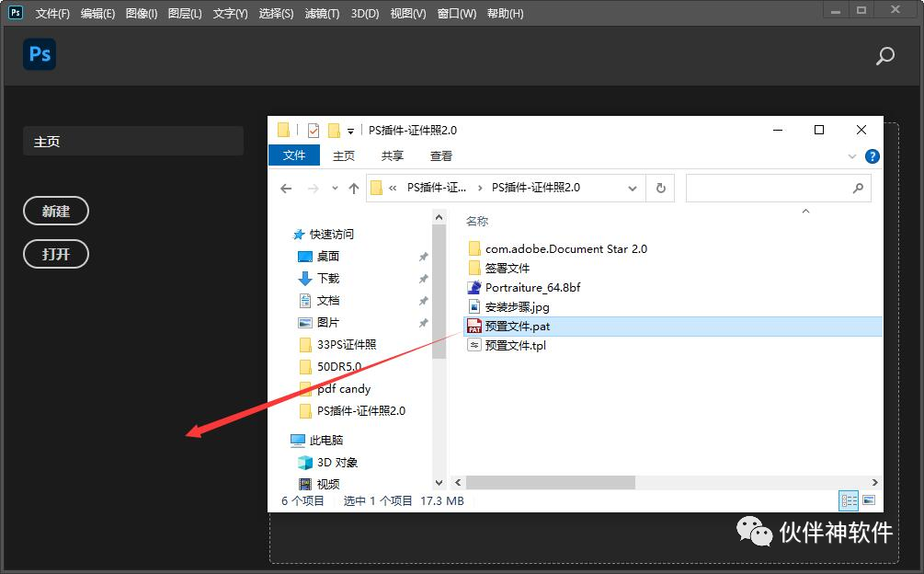Image resolution: width=924 pixels, height=574 pixels.
Task: Click the 打开 button
Action: 56,254
